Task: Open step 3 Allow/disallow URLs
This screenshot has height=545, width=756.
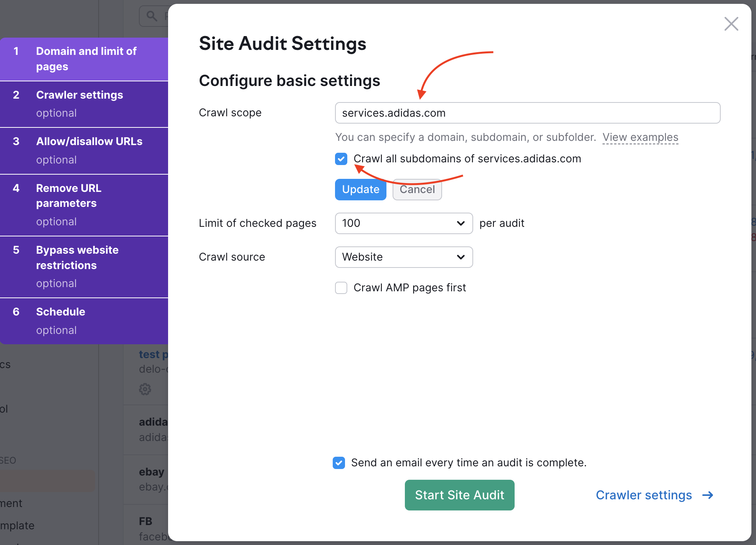Action: click(x=84, y=151)
